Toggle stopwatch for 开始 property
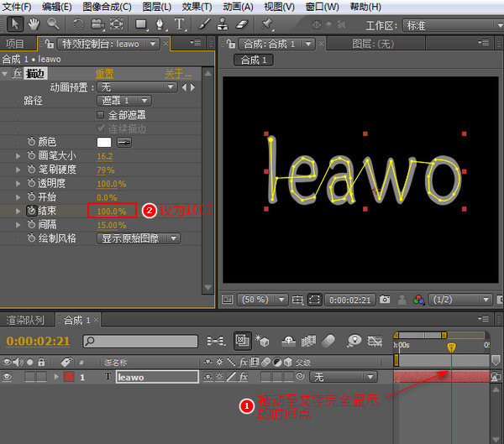504x444 pixels. (31, 196)
